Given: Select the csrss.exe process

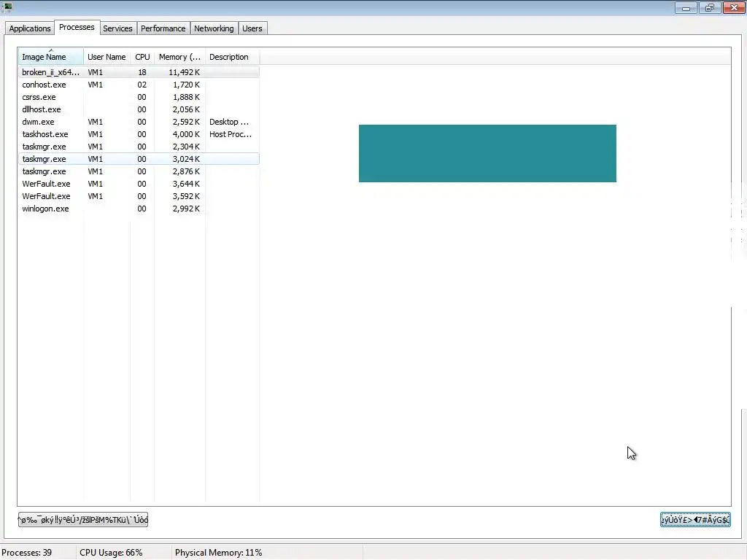Looking at the screenshot, I should pyautogui.click(x=139, y=97).
